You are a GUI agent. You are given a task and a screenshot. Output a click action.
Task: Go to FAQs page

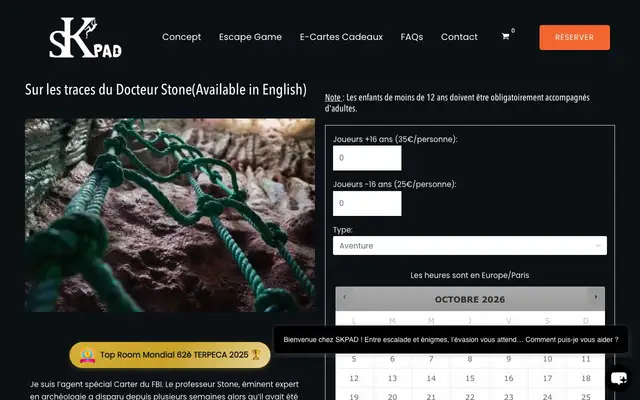[411, 37]
